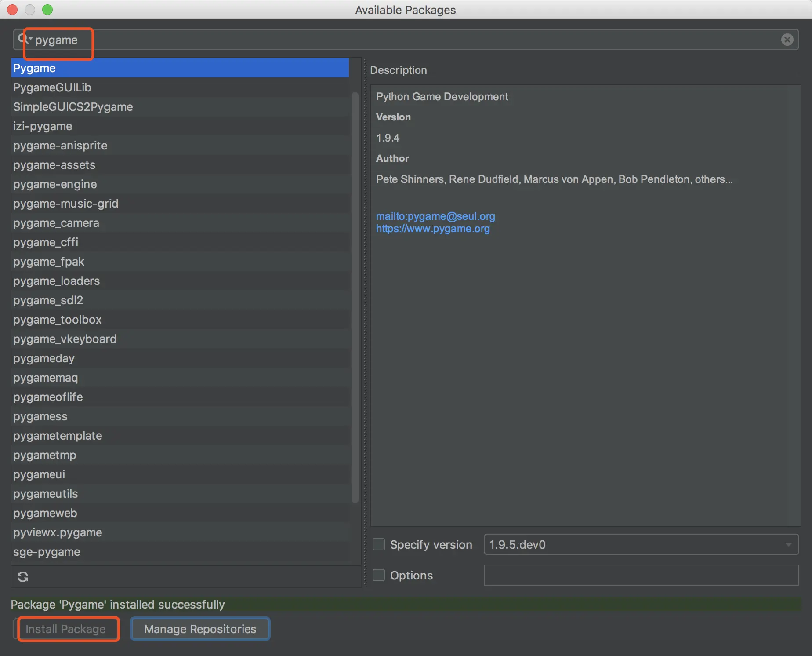Select pygametmp package

[x=180, y=455]
